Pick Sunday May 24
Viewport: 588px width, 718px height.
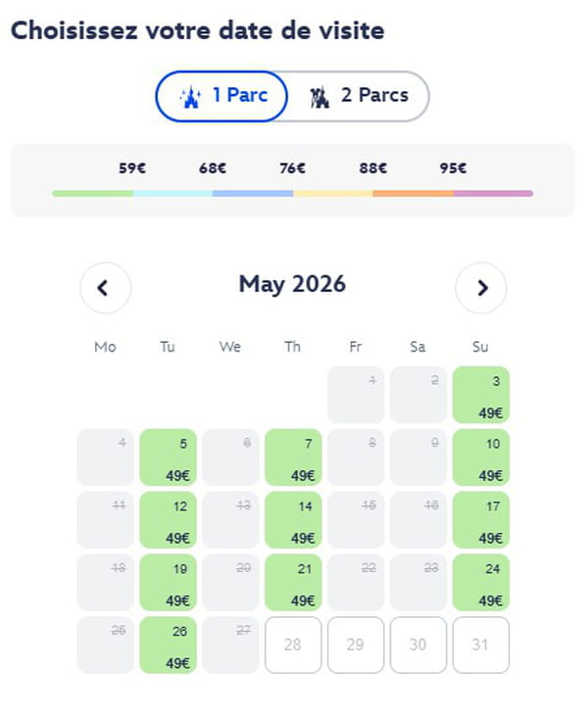click(481, 583)
